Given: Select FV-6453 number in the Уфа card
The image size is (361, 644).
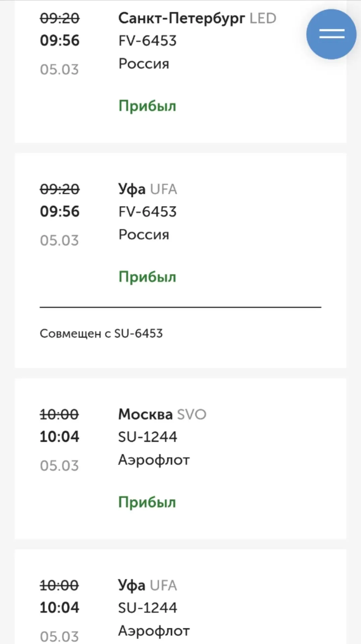Looking at the screenshot, I should click(x=147, y=212).
